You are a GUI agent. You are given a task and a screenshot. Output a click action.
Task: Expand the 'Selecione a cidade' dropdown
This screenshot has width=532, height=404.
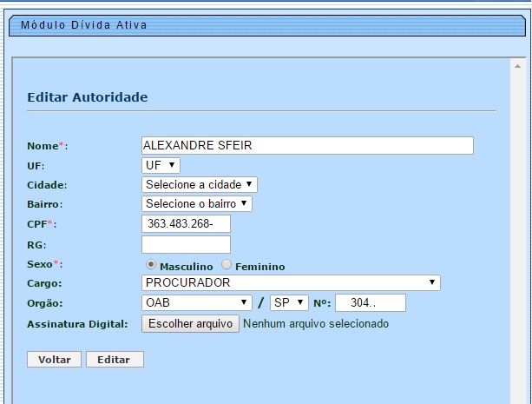200,184
